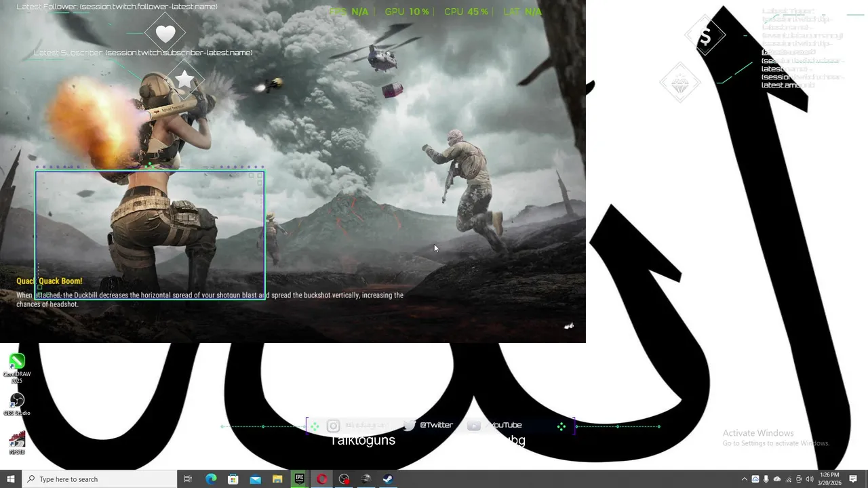The height and width of the screenshot is (488, 868).
Task: Click the 'Quack, Quack Boom!' tip heading
Action: click(x=50, y=281)
